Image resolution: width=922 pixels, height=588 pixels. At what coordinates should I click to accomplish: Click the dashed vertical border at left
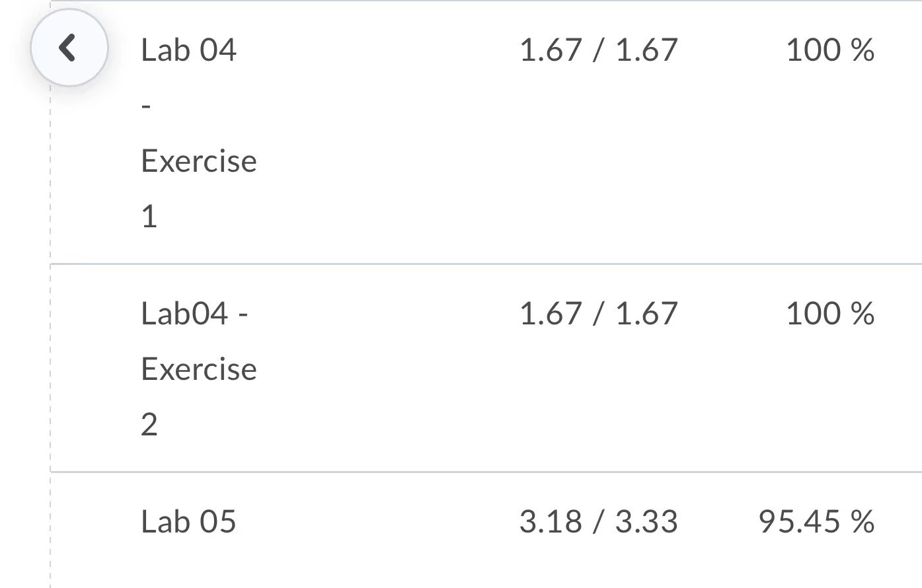point(50,330)
